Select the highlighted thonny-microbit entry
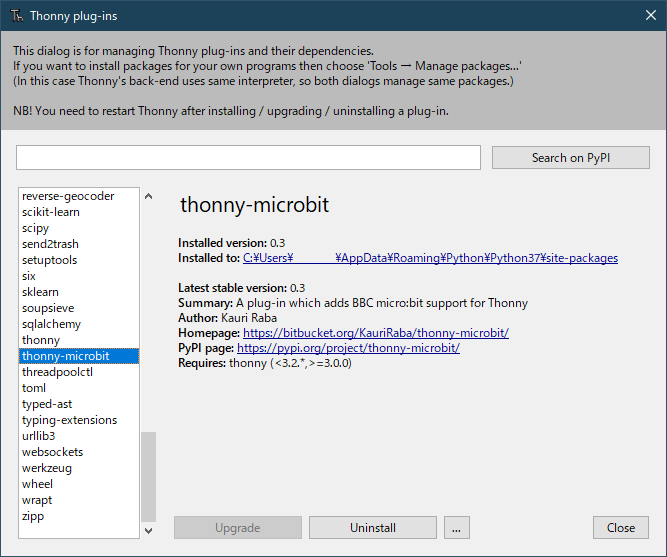667x557 pixels. coord(79,356)
